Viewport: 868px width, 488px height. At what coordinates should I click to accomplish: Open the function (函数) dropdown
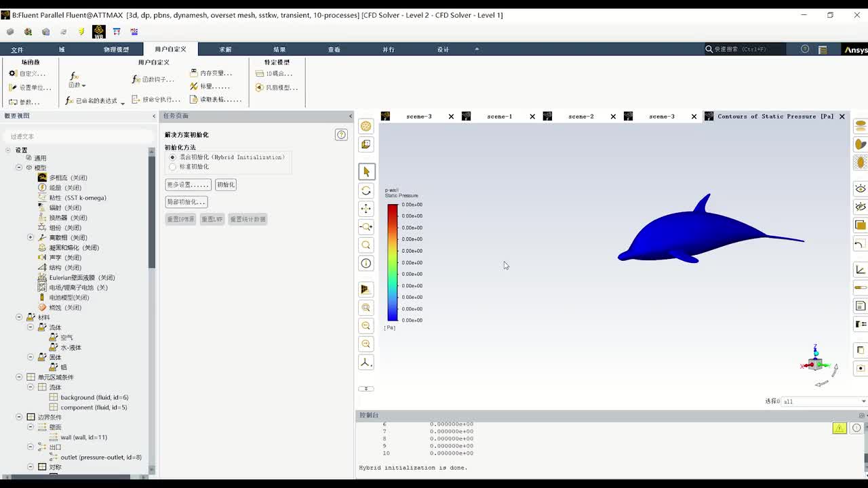[x=77, y=81]
